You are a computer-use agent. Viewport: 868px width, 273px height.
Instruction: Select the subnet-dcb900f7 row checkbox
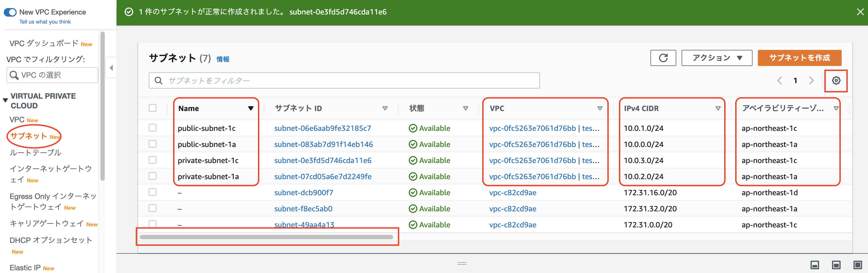pyautogui.click(x=153, y=192)
